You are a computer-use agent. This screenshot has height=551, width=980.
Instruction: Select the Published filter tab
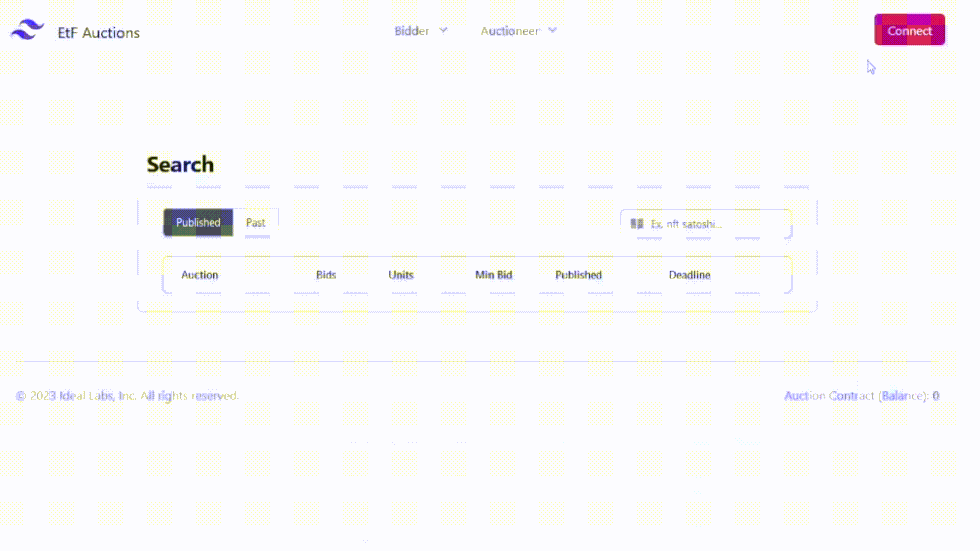click(198, 222)
